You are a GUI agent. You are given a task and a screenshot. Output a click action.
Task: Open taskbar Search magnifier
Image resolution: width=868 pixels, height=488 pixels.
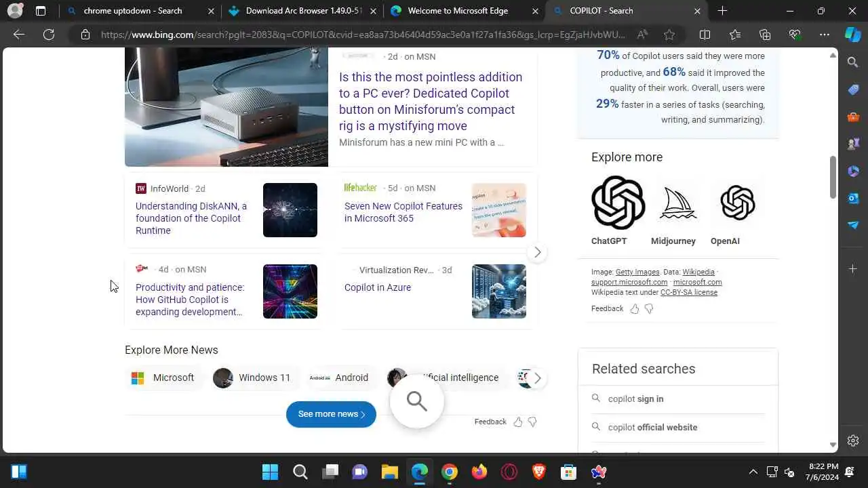tap(300, 472)
